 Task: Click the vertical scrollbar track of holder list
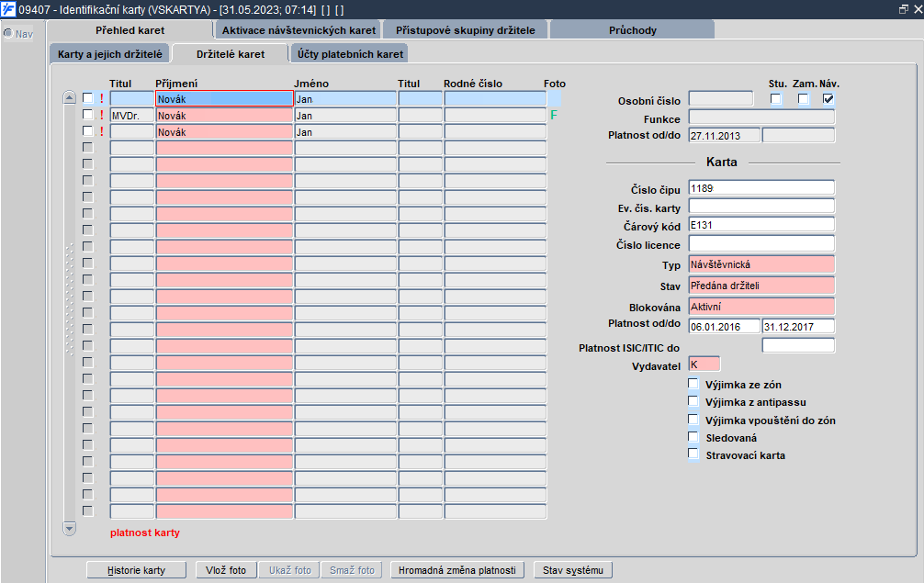pos(70,313)
